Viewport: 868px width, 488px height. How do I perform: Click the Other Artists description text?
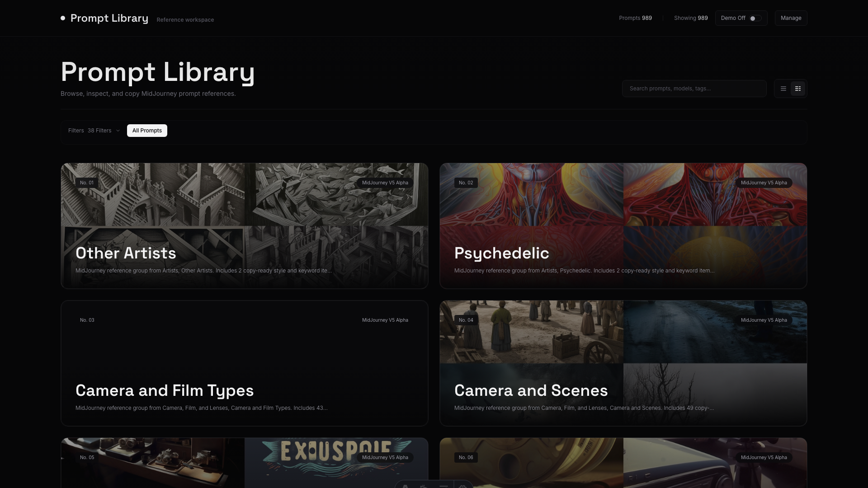pos(203,271)
